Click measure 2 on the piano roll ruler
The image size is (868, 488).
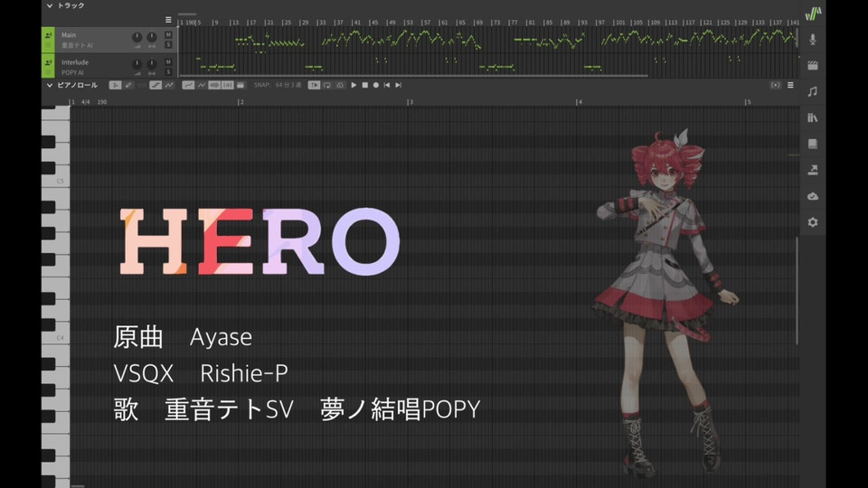click(x=241, y=102)
